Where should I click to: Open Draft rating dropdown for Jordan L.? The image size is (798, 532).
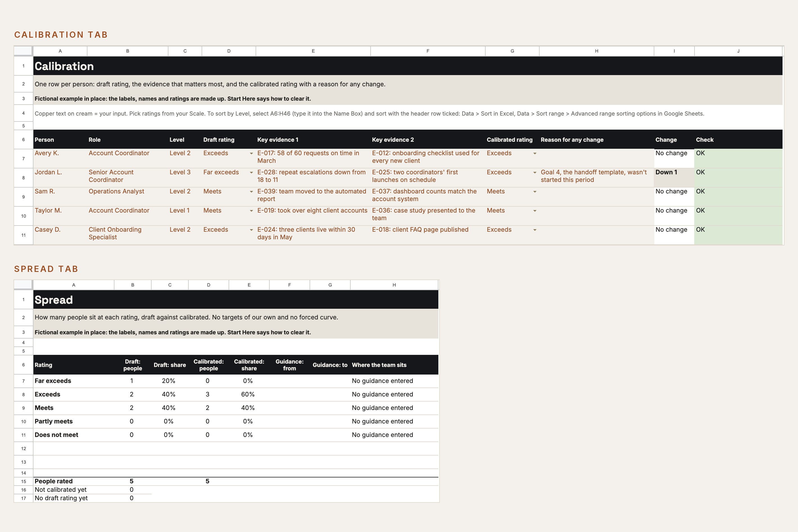tap(251, 172)
